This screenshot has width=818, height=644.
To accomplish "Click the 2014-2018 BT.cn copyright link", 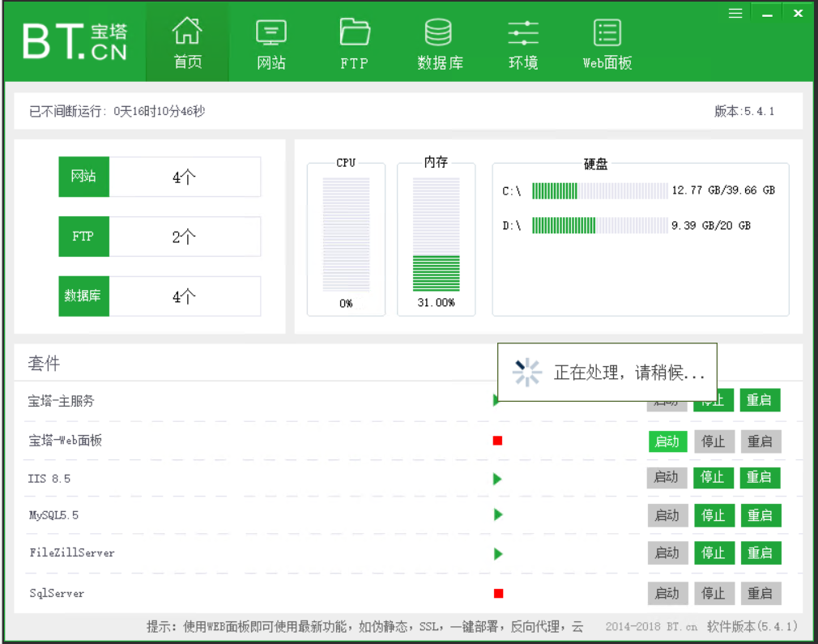I will 651,626.
